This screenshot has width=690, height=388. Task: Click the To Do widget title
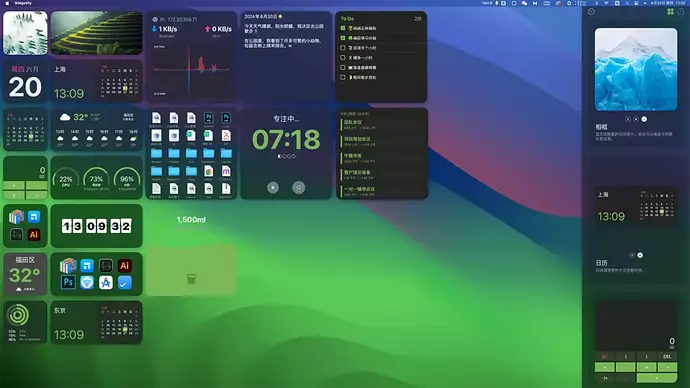pos(347,19)
